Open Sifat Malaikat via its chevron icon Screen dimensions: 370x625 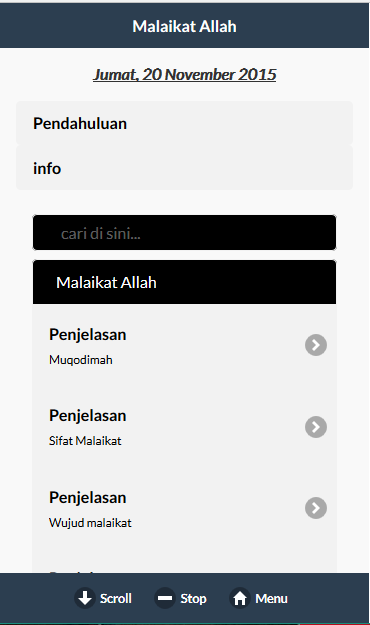click(x=316, y=427)
